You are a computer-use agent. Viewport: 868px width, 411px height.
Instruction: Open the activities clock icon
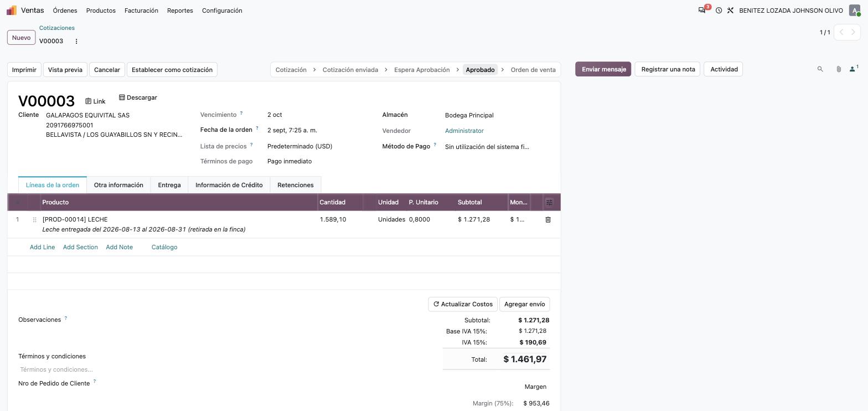719,11
